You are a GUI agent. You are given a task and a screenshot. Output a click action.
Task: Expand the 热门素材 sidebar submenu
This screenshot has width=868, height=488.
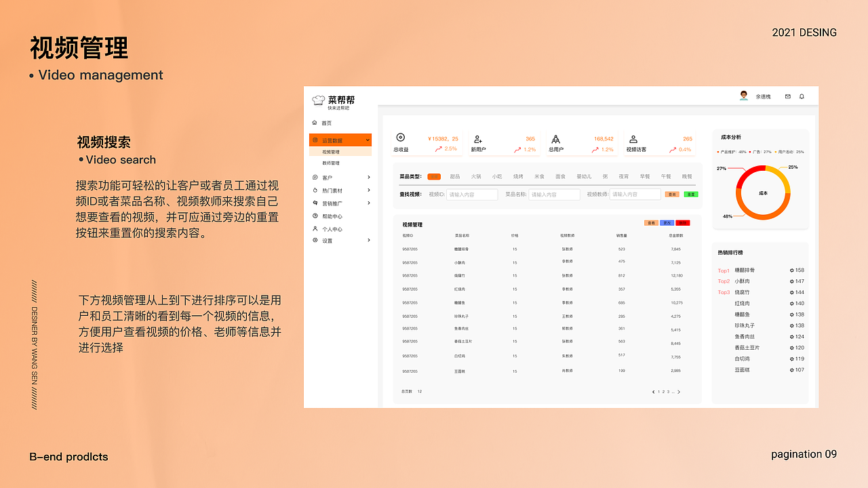368,189
